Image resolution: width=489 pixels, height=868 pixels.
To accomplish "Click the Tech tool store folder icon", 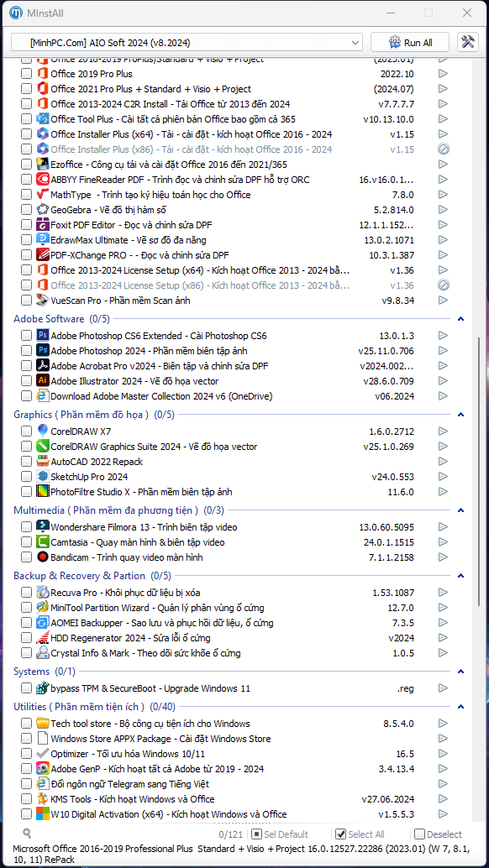I will click(x=42, y=723).
